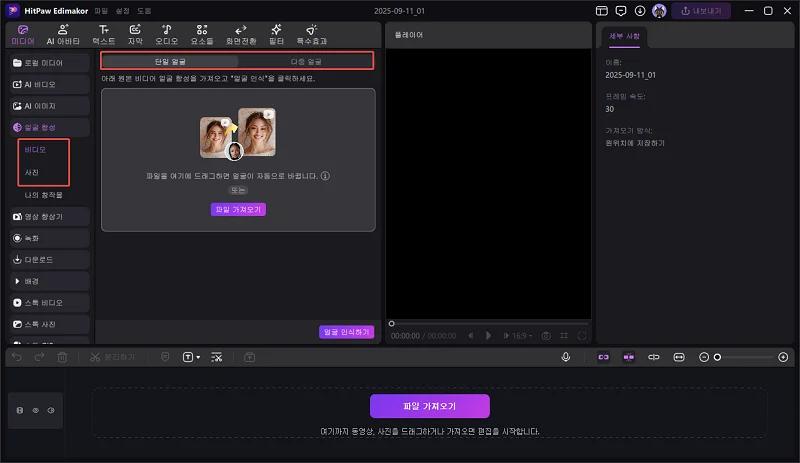The image size is (800, 463).
Task: Collapse the Face Swap (얼굴 합성) section
Action: click(49, 127)
